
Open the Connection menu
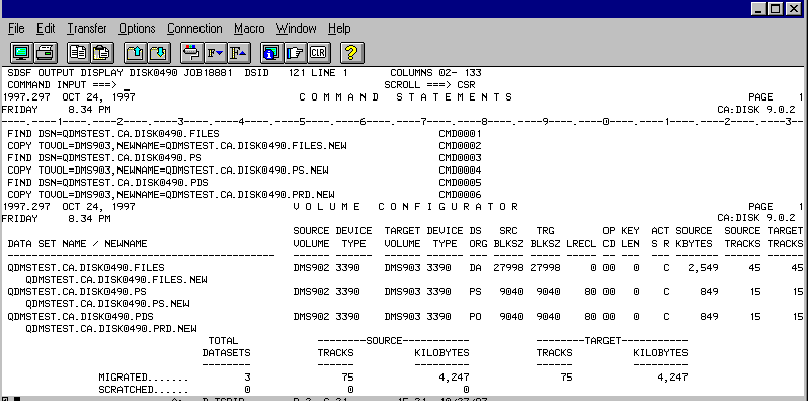pyautogui.click(x=195, y=29)
